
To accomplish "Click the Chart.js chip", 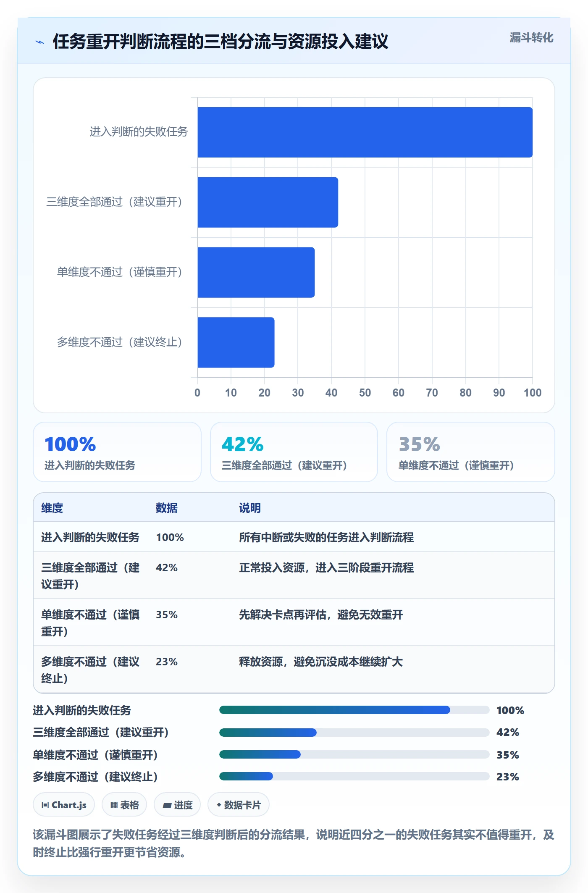I will pyautogui.click(x=64, y=805).
